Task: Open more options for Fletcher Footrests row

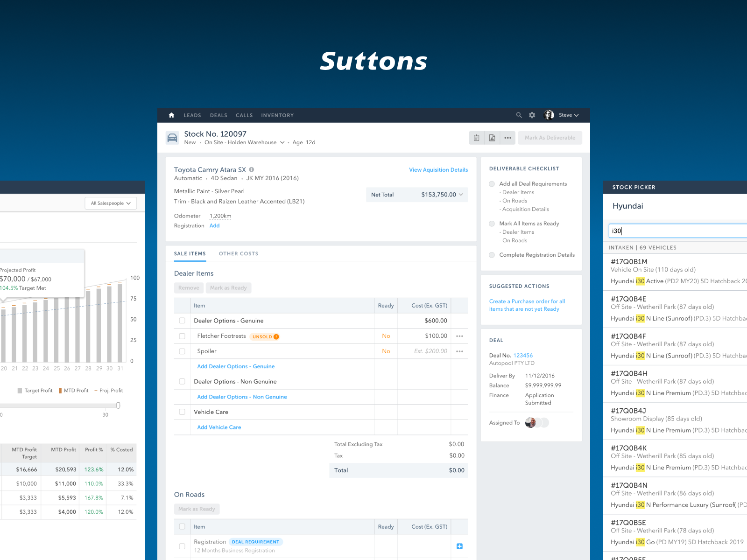Action: 459,336
